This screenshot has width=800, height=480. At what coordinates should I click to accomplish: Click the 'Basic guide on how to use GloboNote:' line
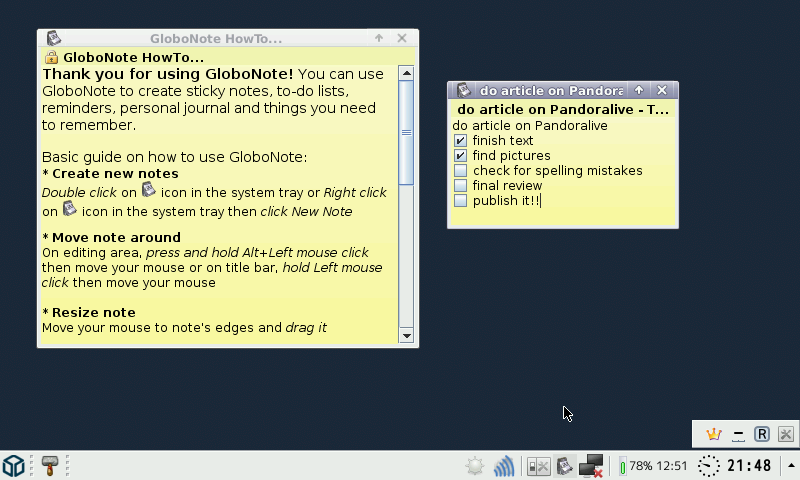174,157
